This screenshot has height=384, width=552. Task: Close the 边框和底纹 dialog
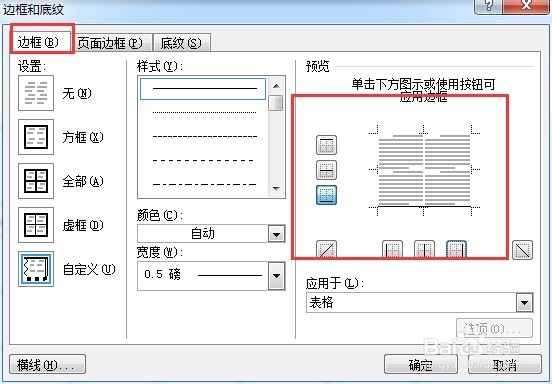point(526,6)
